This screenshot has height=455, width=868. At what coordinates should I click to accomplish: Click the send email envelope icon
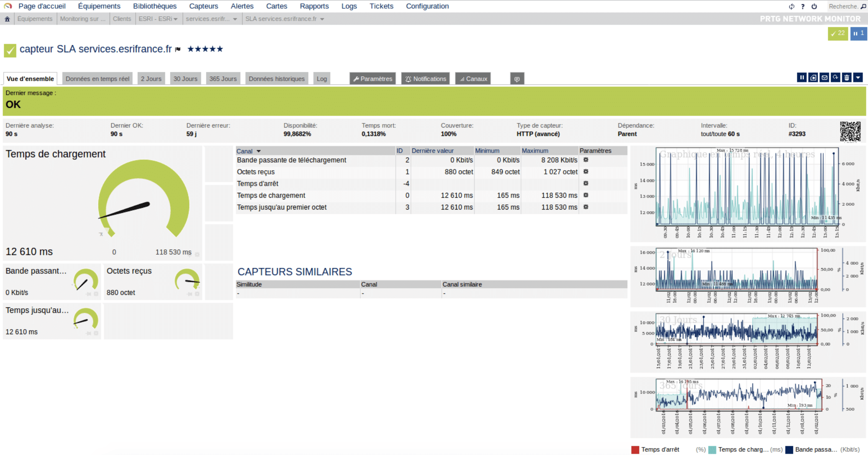[x=824, y=77]
